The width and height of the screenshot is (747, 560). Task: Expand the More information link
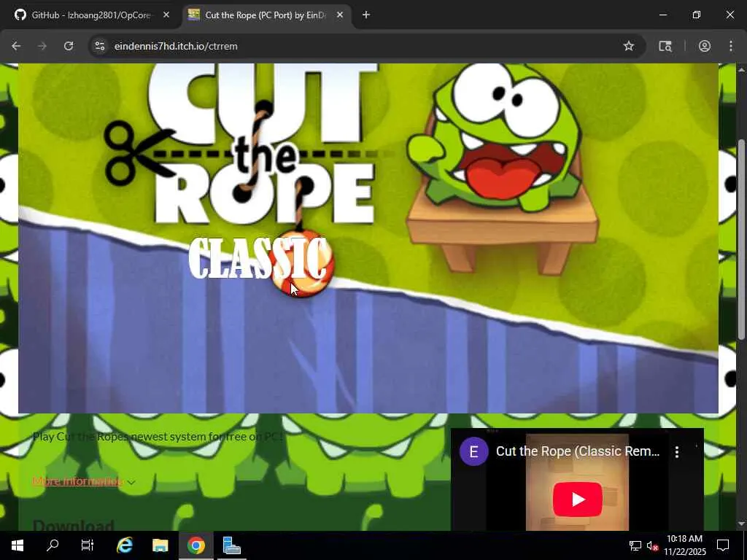(77, 481)
